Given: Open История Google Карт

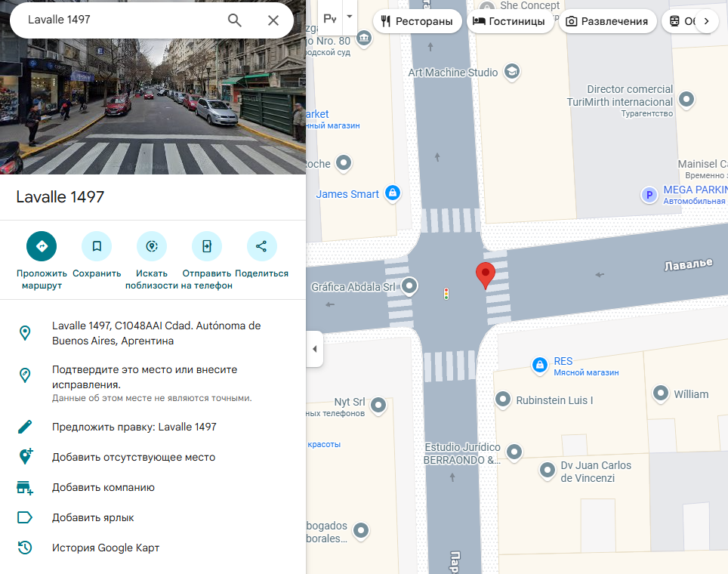Looking at the screenshot, I should click(x=105, y=548).
